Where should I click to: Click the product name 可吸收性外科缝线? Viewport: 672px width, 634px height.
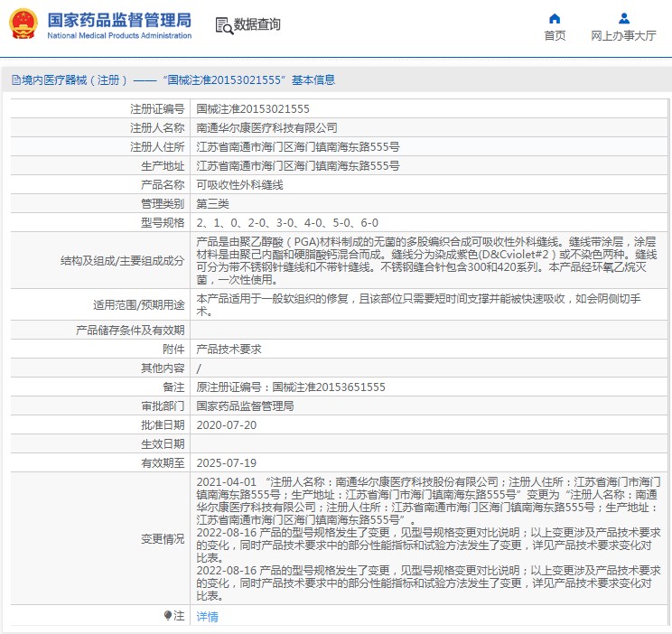[239, 184]
